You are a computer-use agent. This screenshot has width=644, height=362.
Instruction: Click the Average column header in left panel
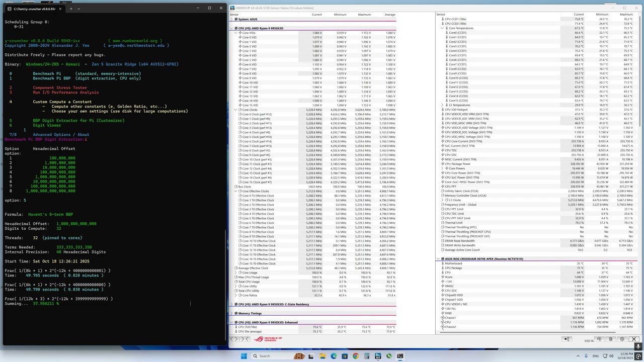390,15
